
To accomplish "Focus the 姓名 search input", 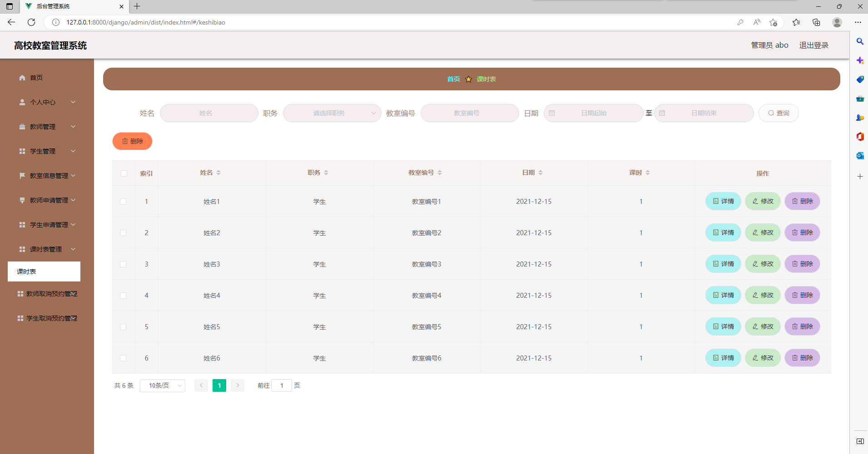I will click(209, 113).
